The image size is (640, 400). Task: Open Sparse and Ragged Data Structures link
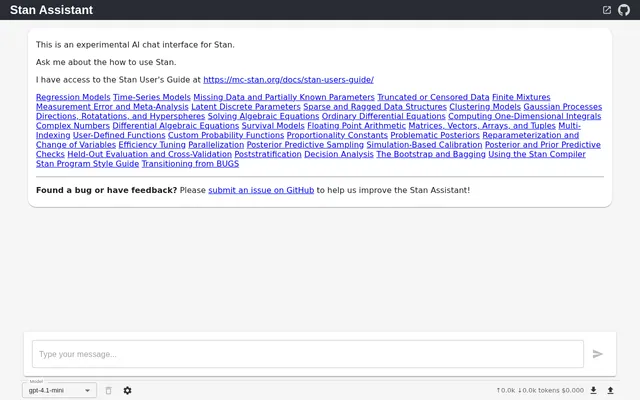point(375,107)
